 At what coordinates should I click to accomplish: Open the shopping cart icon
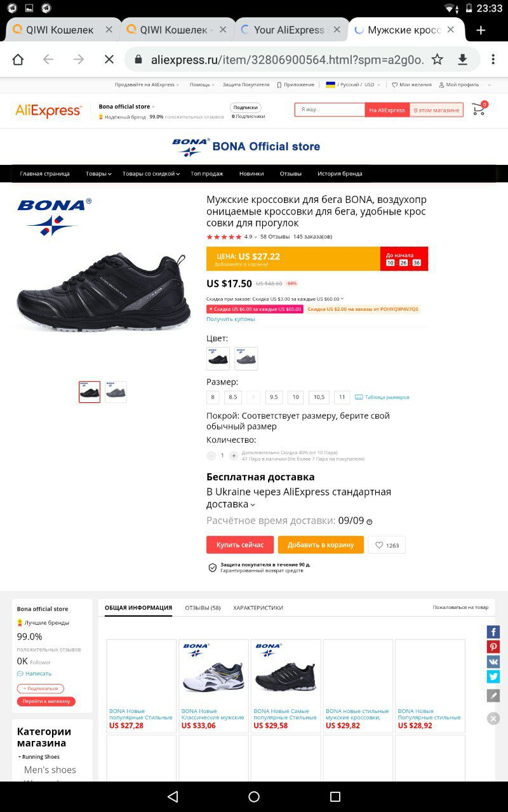tap(479, 109)
